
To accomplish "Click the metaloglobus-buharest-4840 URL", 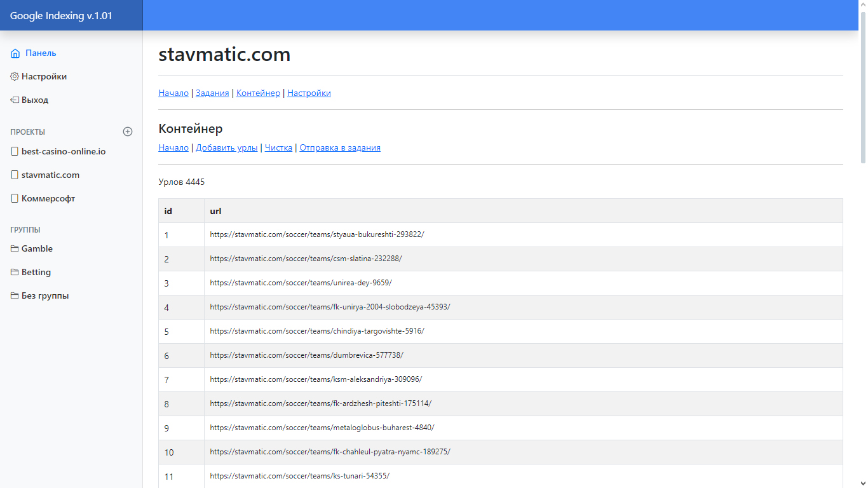I will coord(322,428).
